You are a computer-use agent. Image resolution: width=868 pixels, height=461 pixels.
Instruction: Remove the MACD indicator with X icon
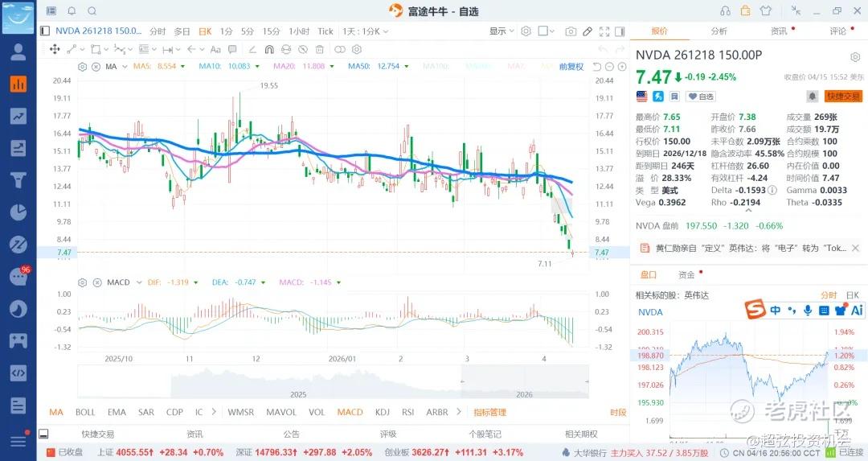pyautogui.click(x=97, y=282)
